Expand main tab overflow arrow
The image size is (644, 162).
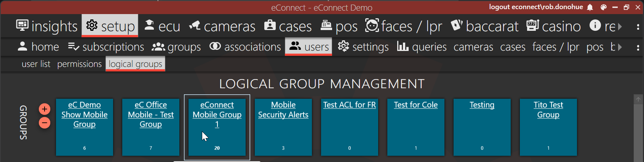[620, 27]
